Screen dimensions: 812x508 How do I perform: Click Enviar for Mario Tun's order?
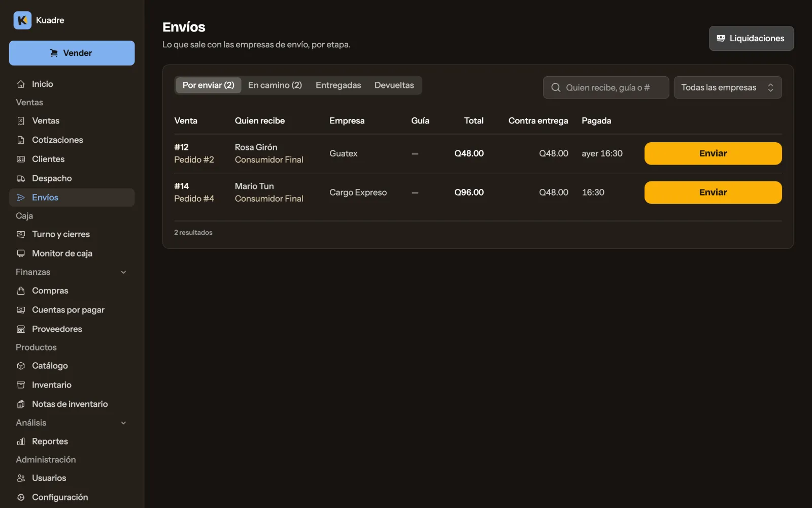coord(713,193)
